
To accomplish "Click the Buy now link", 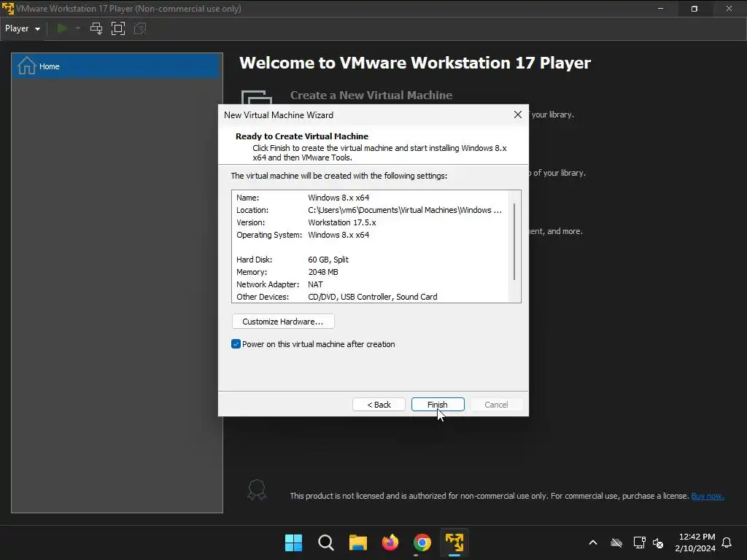I will pos(708,496).
